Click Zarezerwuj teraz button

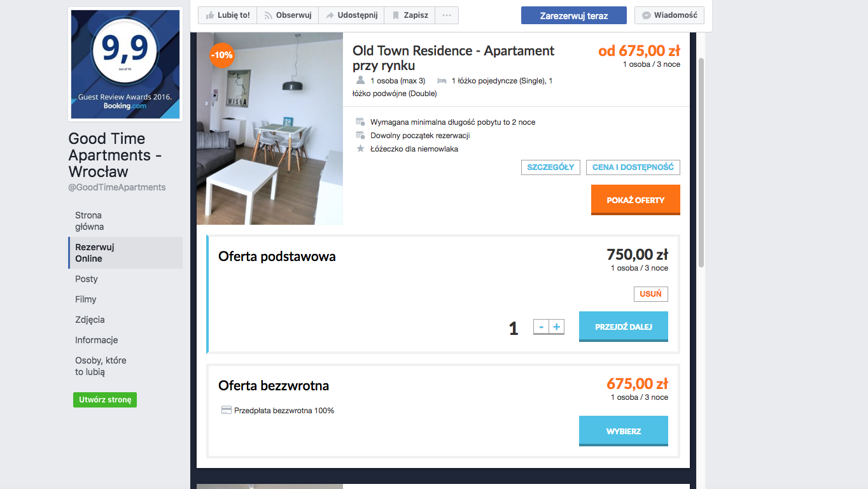click(573, 15)
